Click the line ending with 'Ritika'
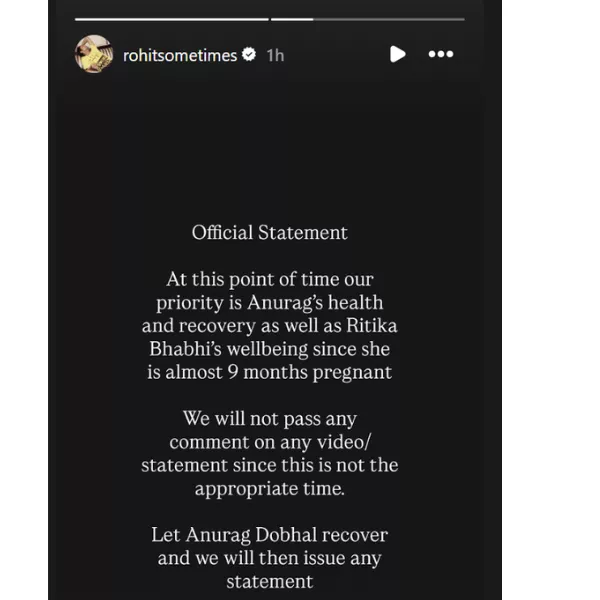The width and height of the screenshot is (600, 600). point(270,326)
